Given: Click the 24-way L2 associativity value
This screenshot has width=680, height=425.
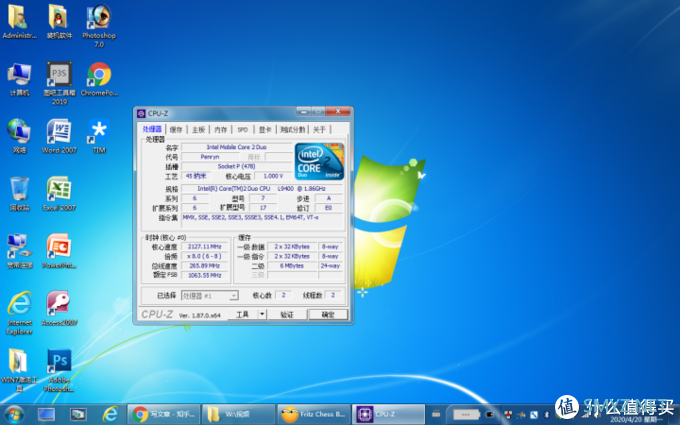Looking at the screenshot, I should point(330,265).
